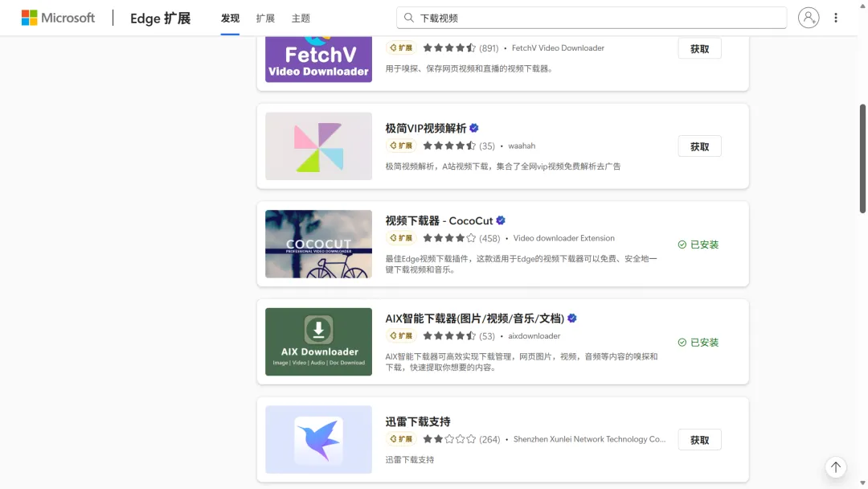Click star rating (458) for CocoCut

[x=461, y=238]
